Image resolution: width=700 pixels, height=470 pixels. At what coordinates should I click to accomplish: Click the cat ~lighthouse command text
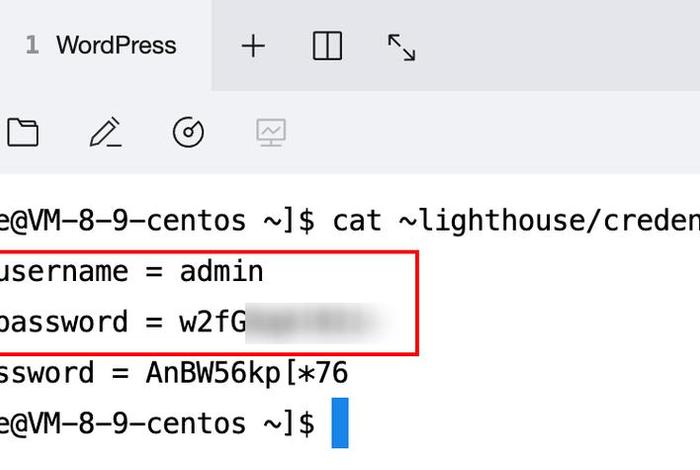tap(517, 220)
